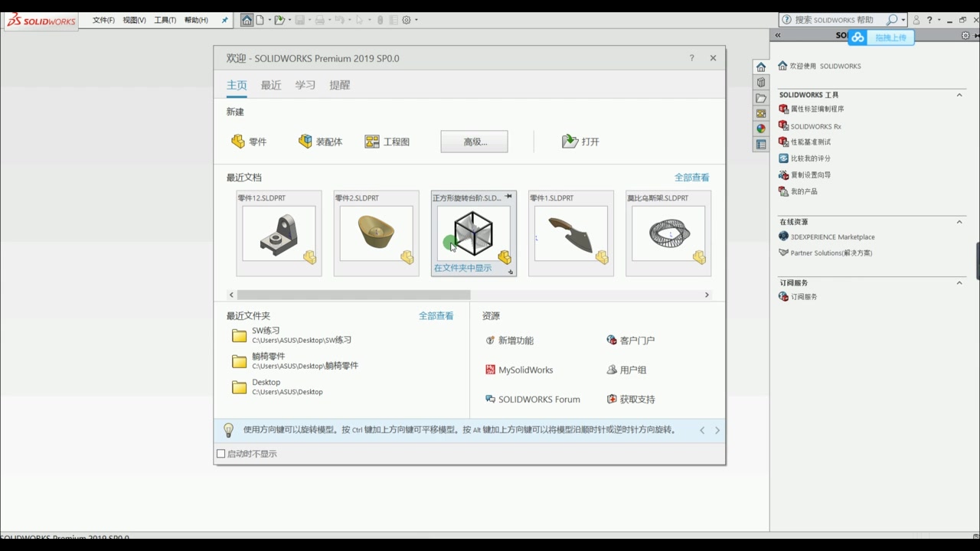This screenshot has height=551, width=980.
Task: Open the 工具(T) menu
Action: tap(165, 20)
